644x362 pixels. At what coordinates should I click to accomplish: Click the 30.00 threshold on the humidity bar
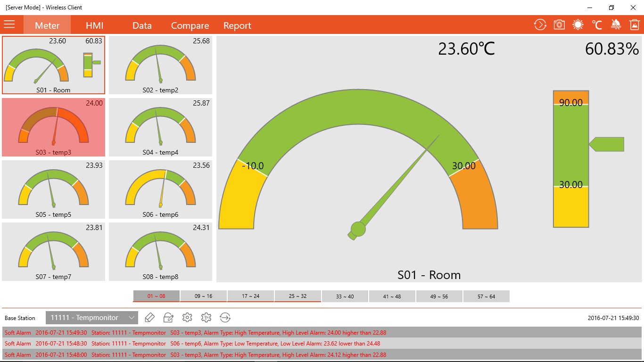pyautogui.click(x=571, y=185)
